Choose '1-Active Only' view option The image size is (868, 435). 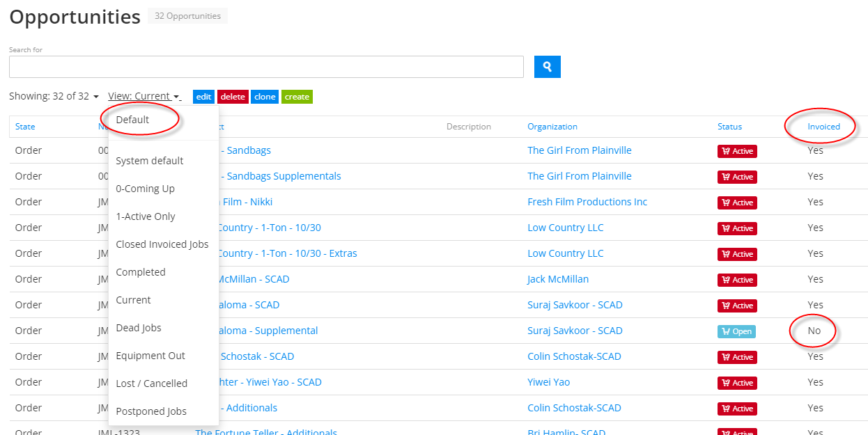(x=146, y=216)
